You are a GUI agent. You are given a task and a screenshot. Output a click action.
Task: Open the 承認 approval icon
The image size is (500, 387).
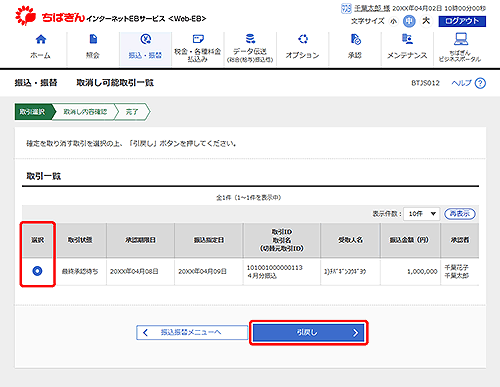355,39
